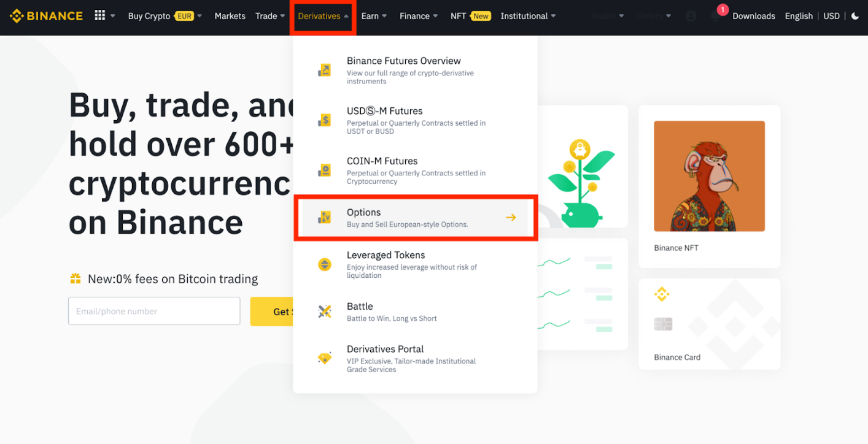Screen dimensions: 868x444
Task: Select Battle entry
Action: (415, 312)
